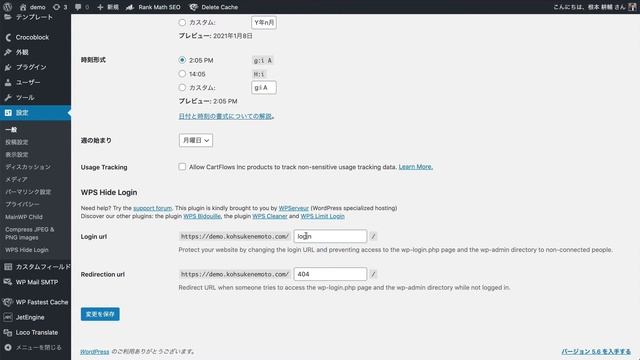Click the plugins plug icon
Screen dimensions: 640x360
click(8, 67)
